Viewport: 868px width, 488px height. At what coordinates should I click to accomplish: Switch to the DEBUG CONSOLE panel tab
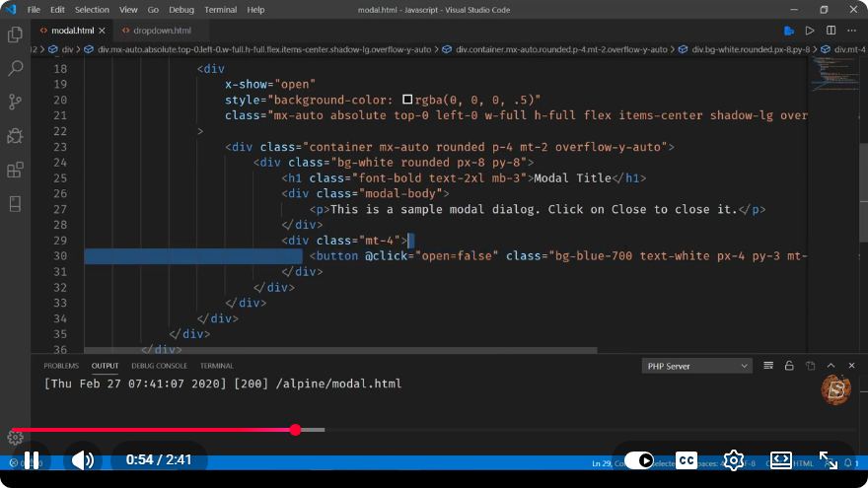pos(159,366)
